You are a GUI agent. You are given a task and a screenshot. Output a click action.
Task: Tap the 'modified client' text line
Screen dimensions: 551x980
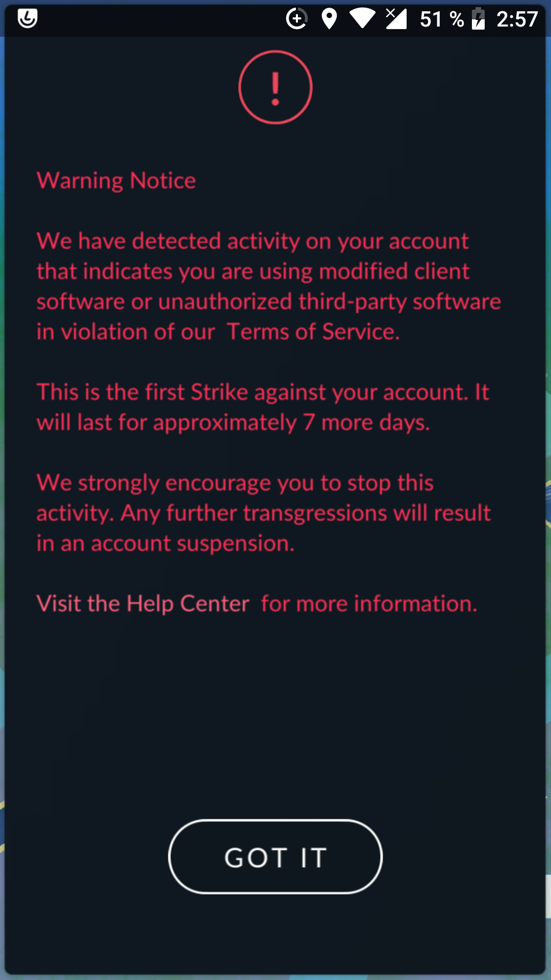click(253, 272)
